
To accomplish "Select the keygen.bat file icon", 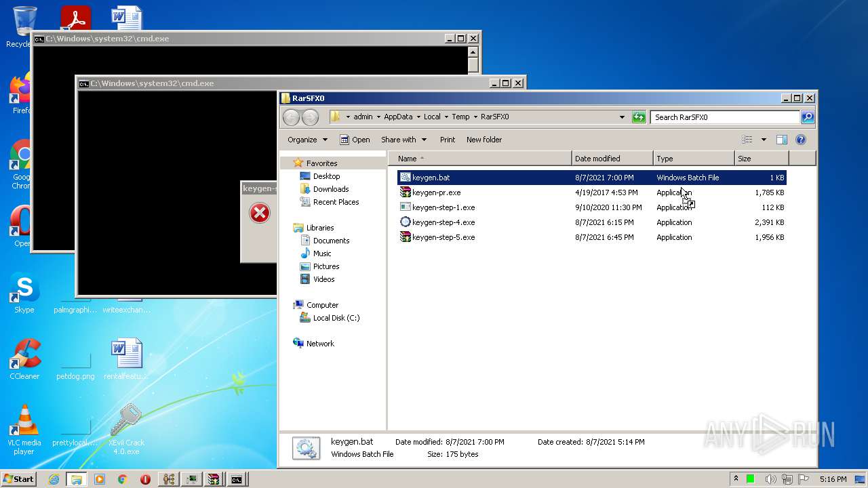I will click(x=406, y=178).
